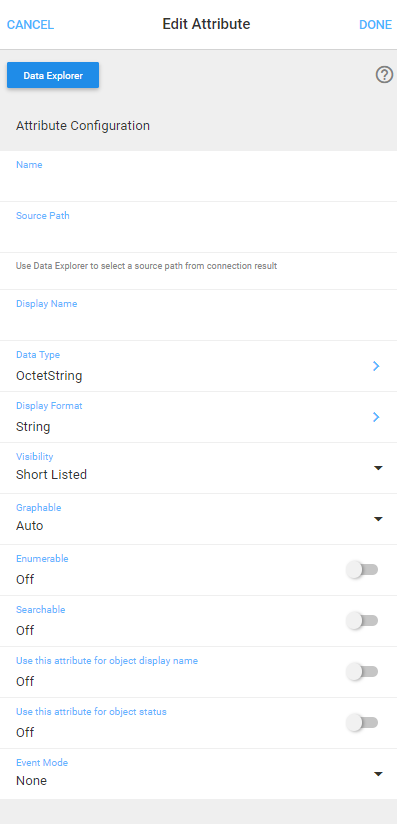Viewport: 397px width, 824px height.
Task: Focus the Display Name input field
Action: coord(198,315)
